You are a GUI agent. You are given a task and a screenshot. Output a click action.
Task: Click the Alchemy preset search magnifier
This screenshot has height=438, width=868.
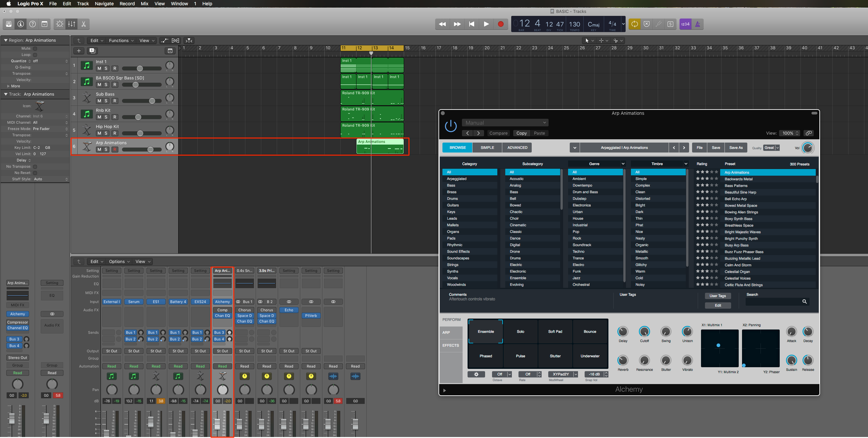(x=805, y=301)
